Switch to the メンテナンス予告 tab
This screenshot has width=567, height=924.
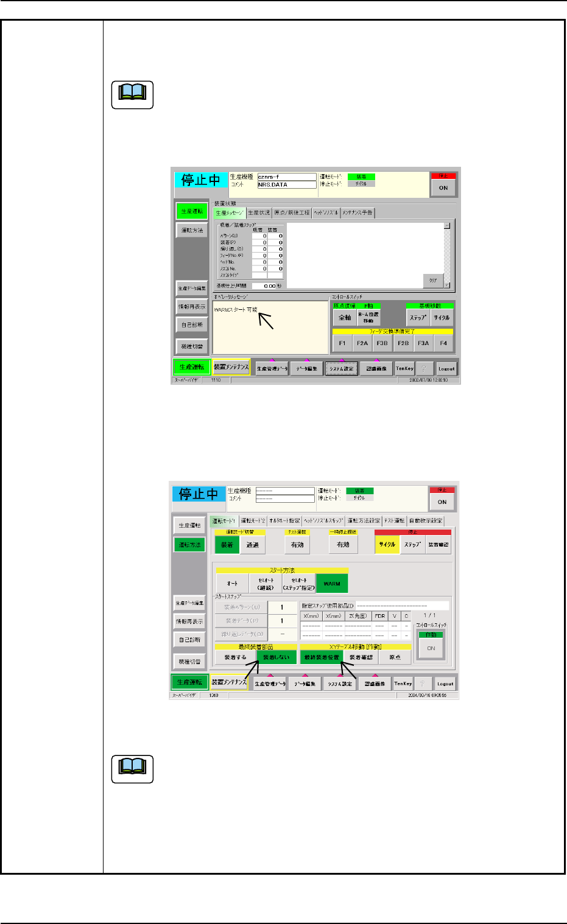pos(357,213)
